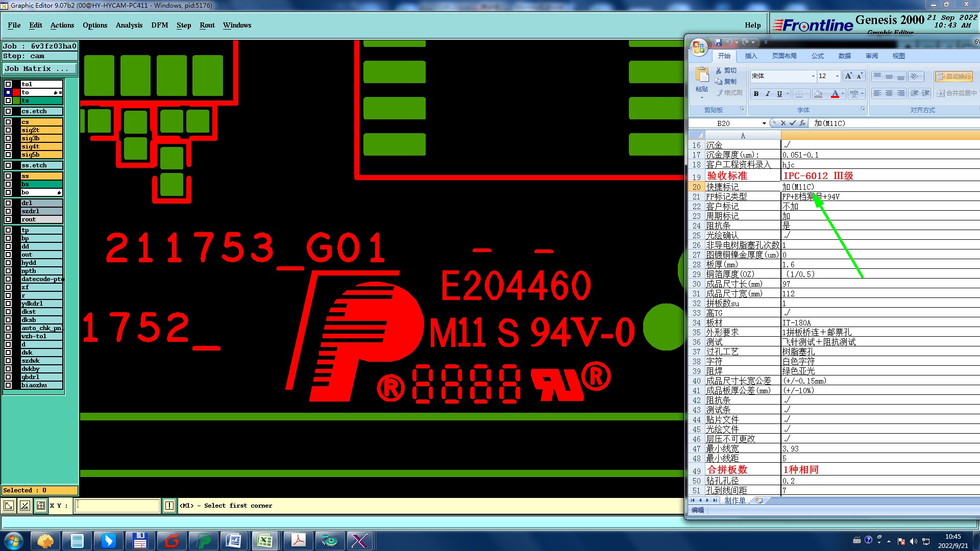980x551 pixels.
Task: Toggle Italic formatting in Excel
Action: pos(768,94)
